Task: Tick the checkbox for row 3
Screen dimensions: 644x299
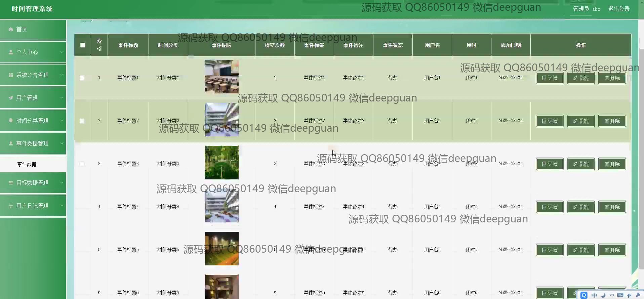Action: coord(82,164)
